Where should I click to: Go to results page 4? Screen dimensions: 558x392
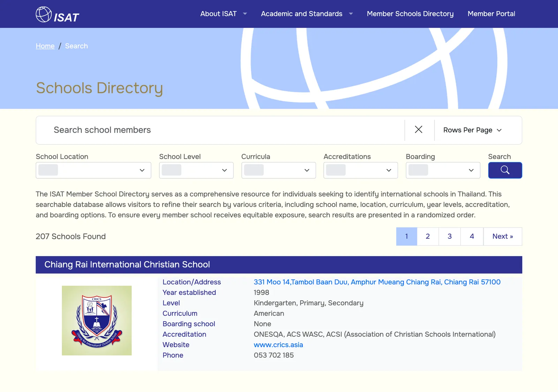(x=472, y=236)
